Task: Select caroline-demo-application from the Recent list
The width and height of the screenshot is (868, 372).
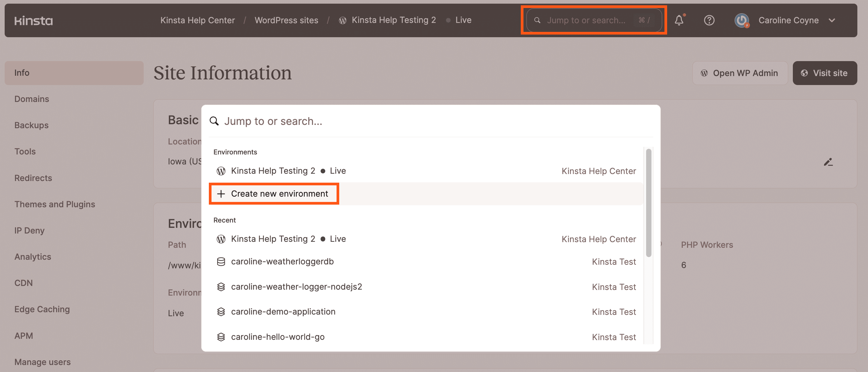Action: 283,312
